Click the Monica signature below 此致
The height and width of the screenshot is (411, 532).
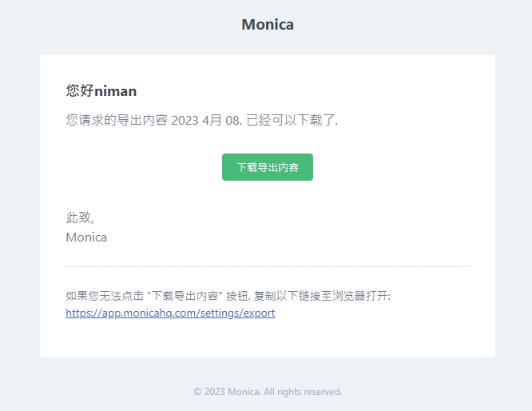(86, 237)
